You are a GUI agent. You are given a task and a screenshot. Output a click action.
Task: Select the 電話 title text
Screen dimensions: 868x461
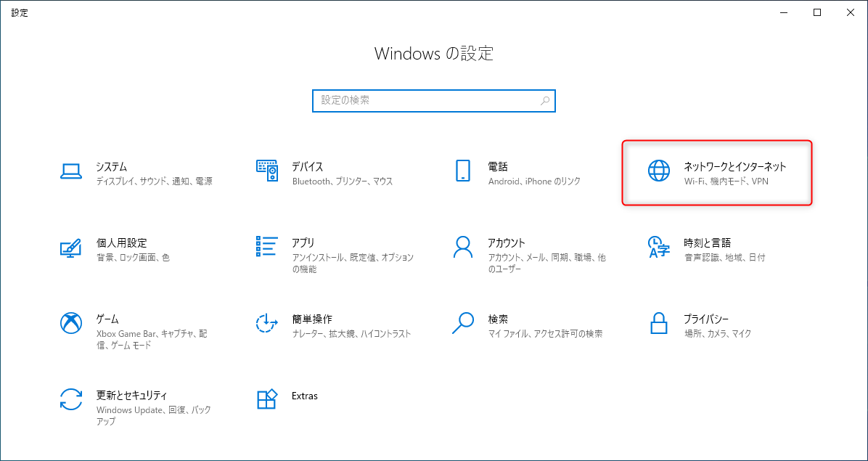coord(498,166)
